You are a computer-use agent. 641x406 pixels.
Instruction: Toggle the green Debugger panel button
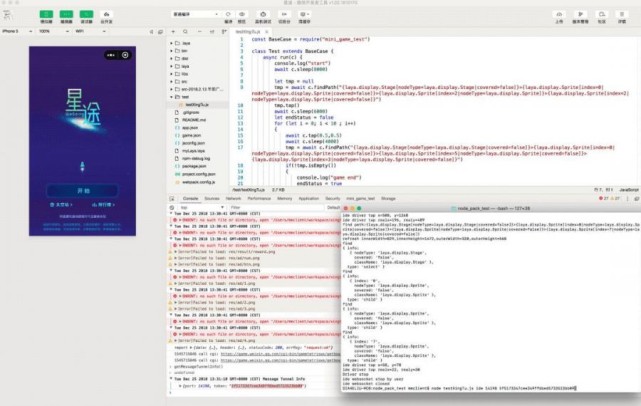86,14
